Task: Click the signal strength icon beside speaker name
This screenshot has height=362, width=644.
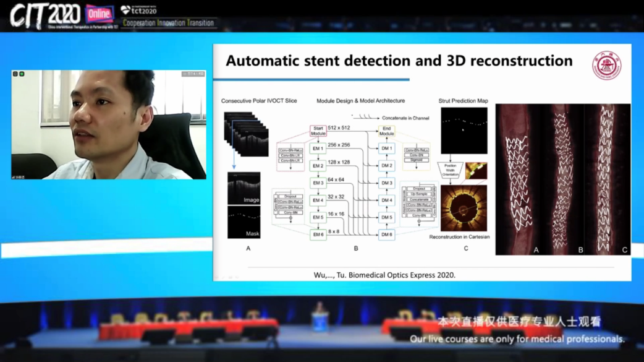Action: [14, 176]
